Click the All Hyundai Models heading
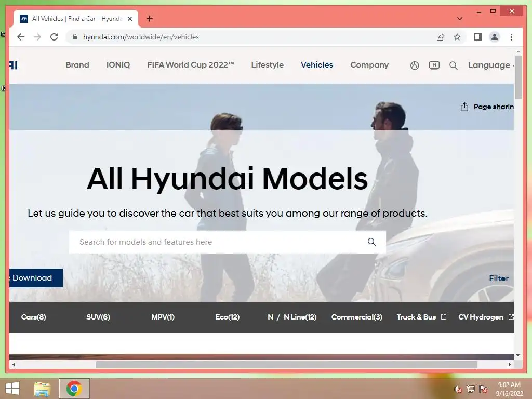 click(x=228, y=179)
